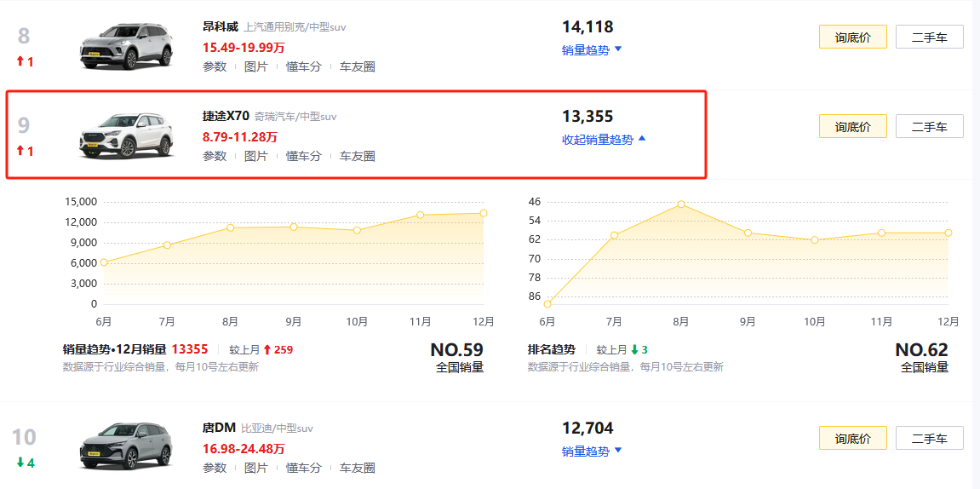The height and width of the screenshot is (489, 980).
Task: Select 7月 data point on sales chart
Action: (167, 245)
